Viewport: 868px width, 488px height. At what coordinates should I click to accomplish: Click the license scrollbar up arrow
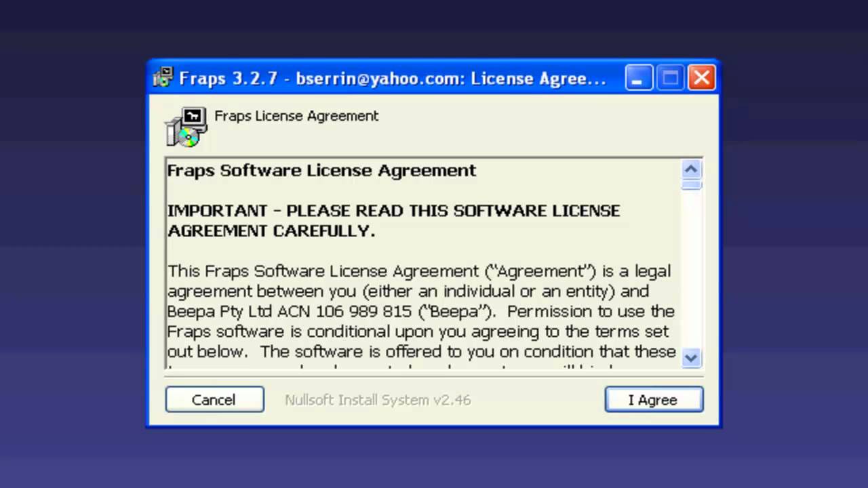[691, 169]
